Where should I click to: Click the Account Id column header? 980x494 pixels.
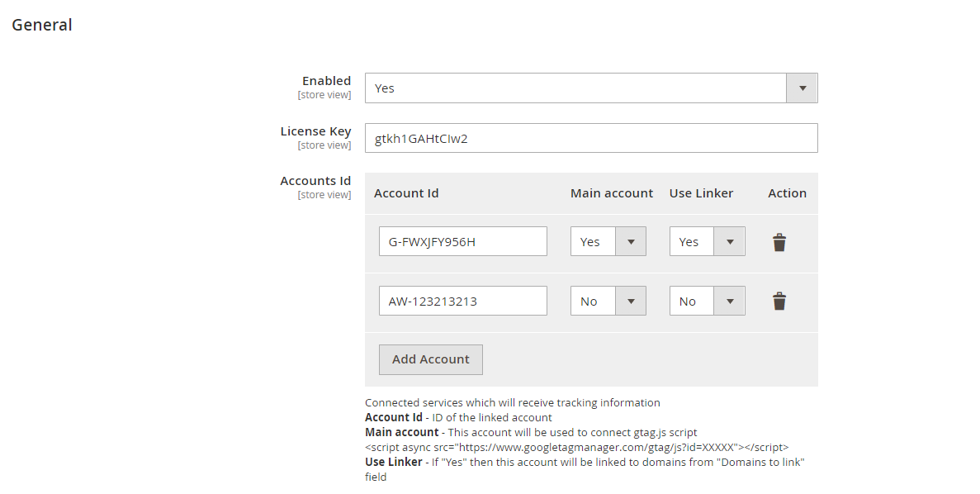click(x=406, y=193)
